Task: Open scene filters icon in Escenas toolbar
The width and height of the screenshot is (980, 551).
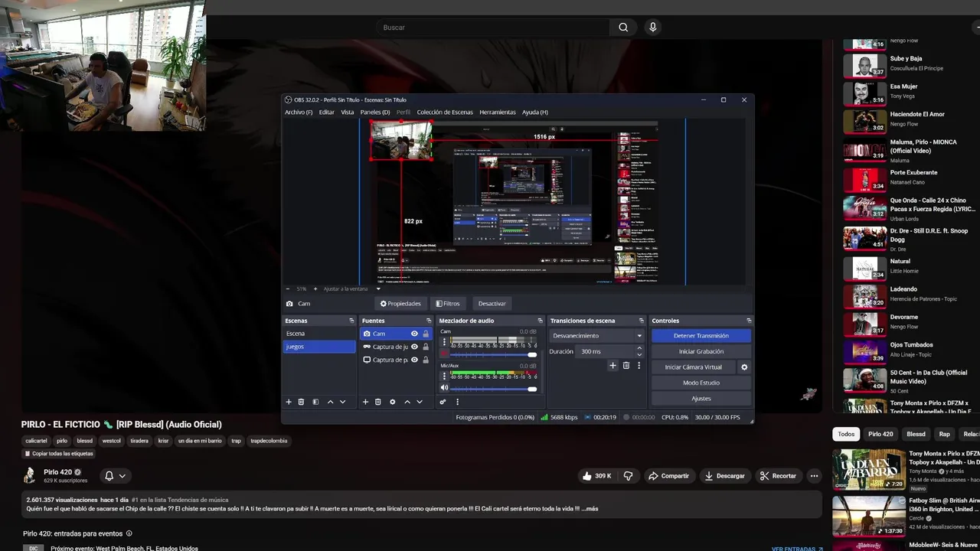Action: click(315, 402)
